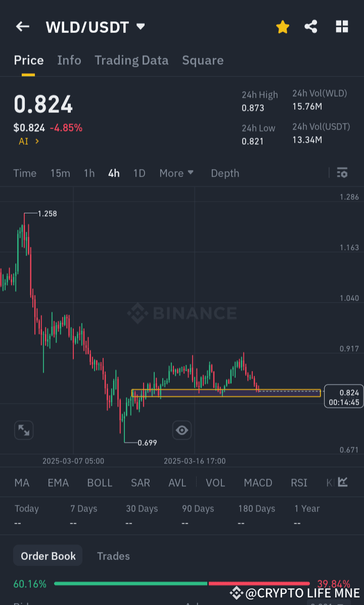Open the WLD/USDT pair selector dropdown
Viewport: 364px width, 605px height.
96,27
